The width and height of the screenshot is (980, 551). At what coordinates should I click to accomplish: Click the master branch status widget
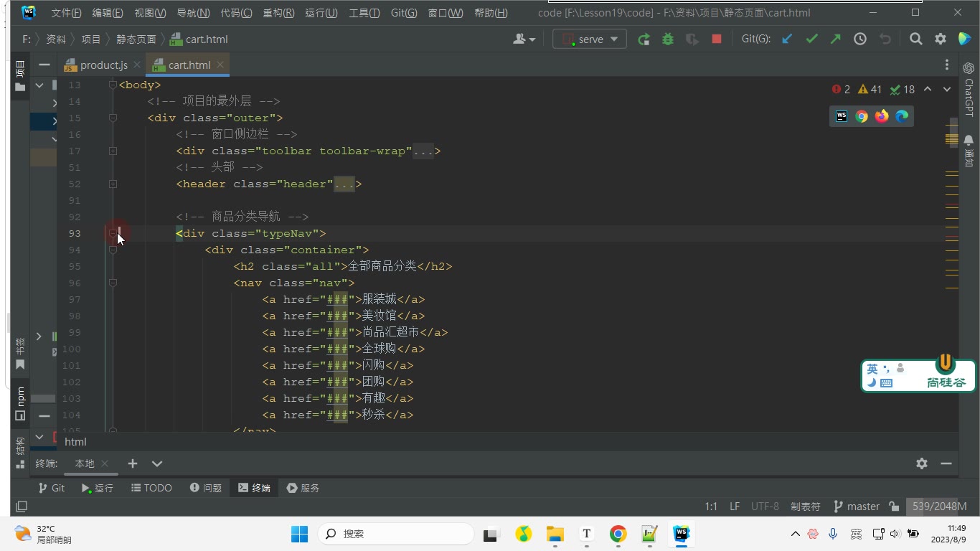(x=857, y=507)
